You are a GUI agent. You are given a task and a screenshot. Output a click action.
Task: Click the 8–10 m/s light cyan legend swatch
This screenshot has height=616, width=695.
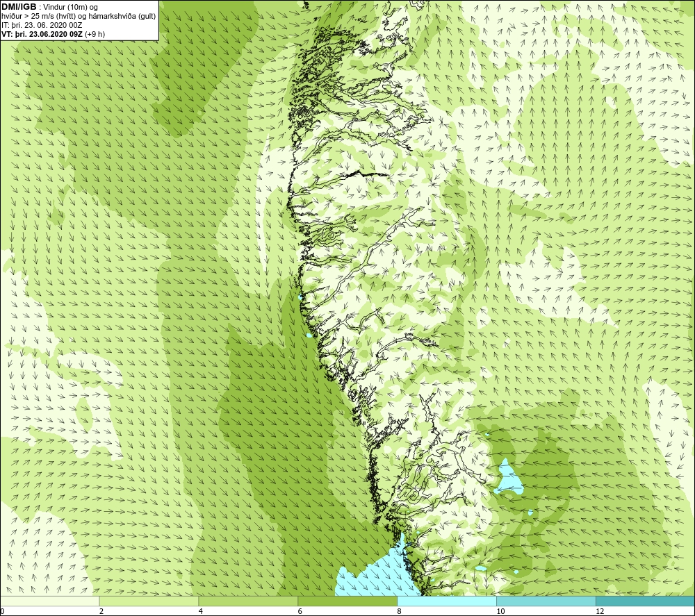tap(447, 601)
